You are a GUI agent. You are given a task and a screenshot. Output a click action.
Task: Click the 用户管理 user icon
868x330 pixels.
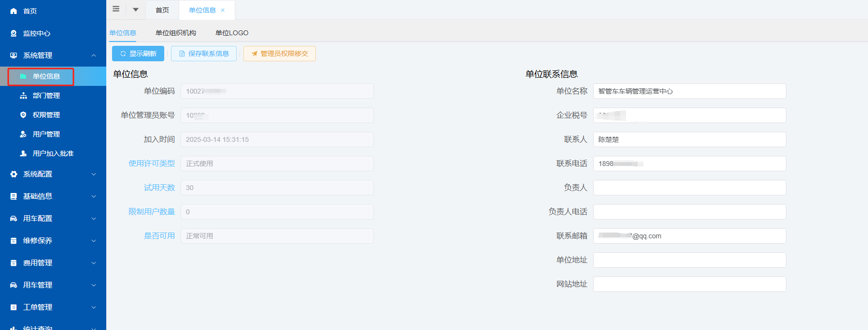tap(23, 134)
